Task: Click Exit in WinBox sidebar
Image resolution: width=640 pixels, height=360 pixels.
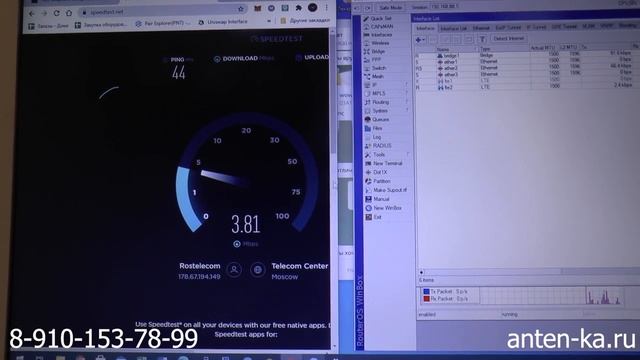Action: [373, 217]
